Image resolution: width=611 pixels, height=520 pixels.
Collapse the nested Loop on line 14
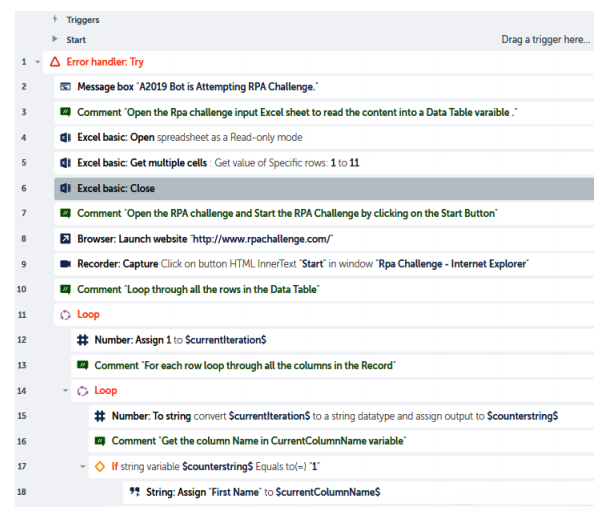(66, 391)
